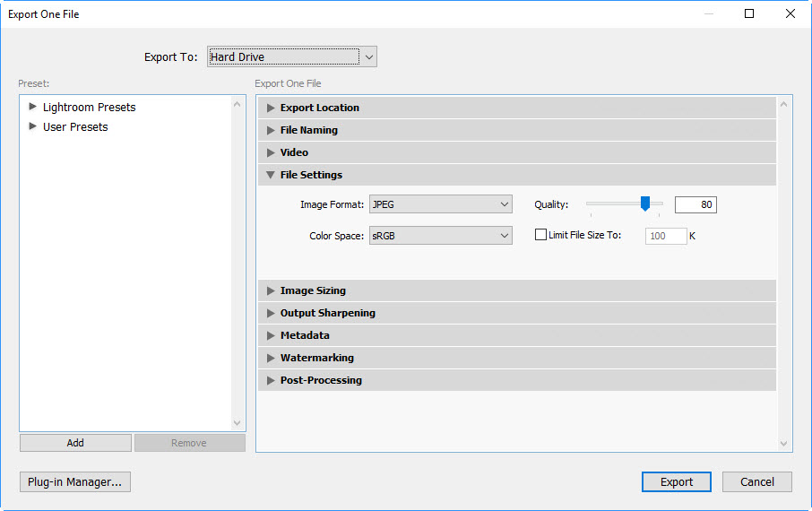Expand the Watermarking section
The width and height of the screenshot is (812, 511).
click(517, 358)
